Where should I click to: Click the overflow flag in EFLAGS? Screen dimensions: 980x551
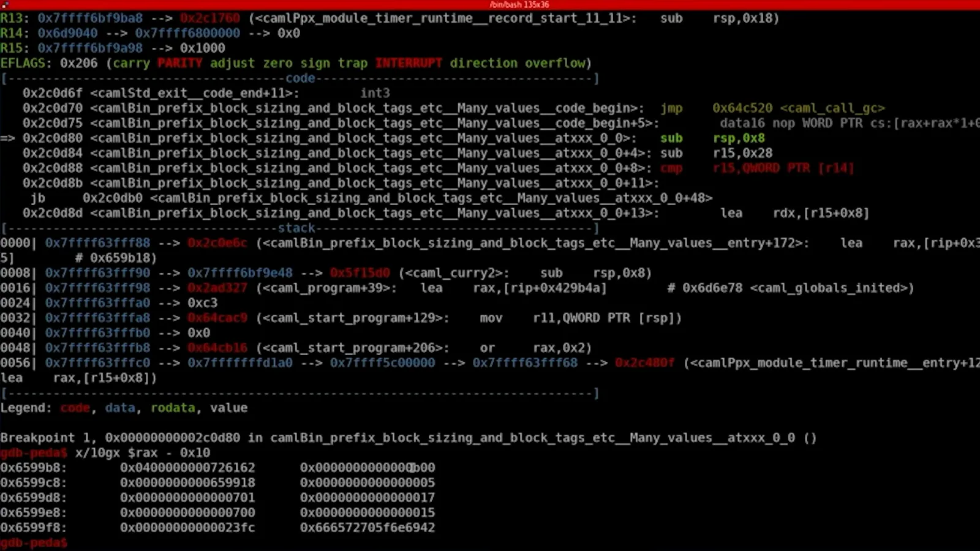555,63
